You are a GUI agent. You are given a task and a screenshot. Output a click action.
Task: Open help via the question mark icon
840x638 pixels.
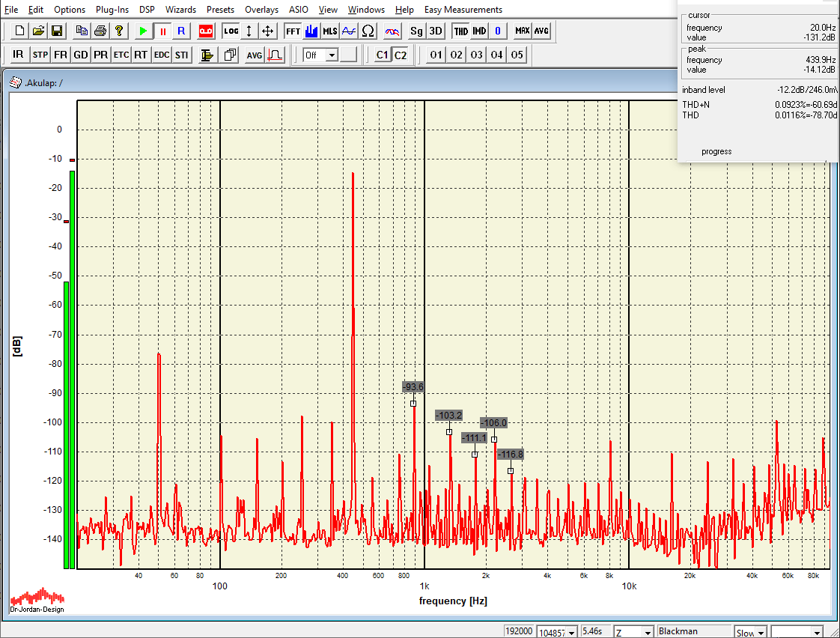pyautogui.click(x=119, y=31)
